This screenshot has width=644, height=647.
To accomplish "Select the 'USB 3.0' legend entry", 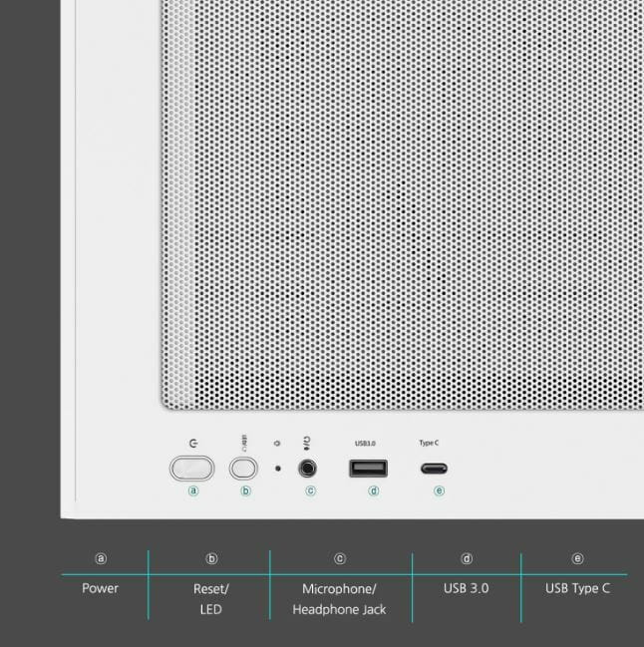I will [467, 588].
